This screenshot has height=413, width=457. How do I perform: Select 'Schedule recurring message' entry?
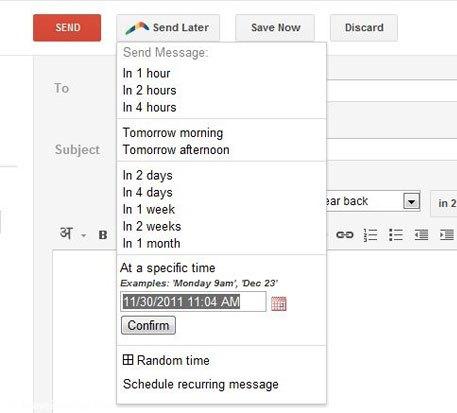[x=201, y=384]
